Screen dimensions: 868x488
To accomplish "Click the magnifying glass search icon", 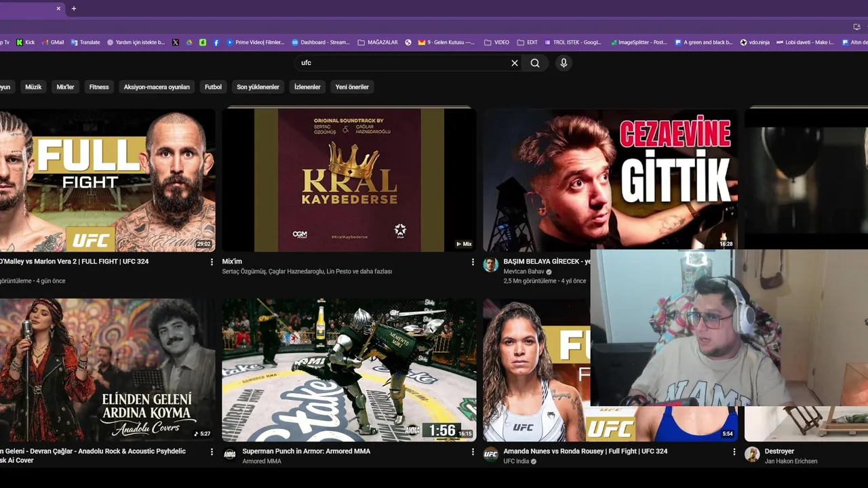I will point(535,63).
